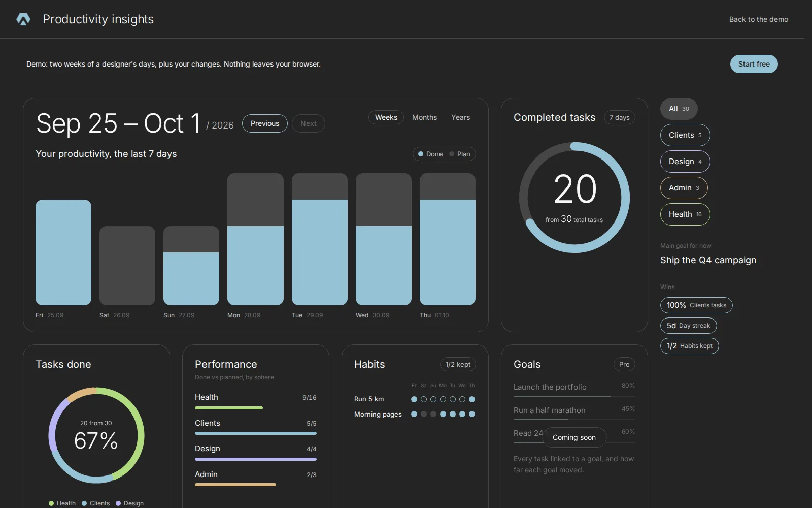Filter by Health 16
Viewport: 812px width, 508px height.
[x=685, y=214]
